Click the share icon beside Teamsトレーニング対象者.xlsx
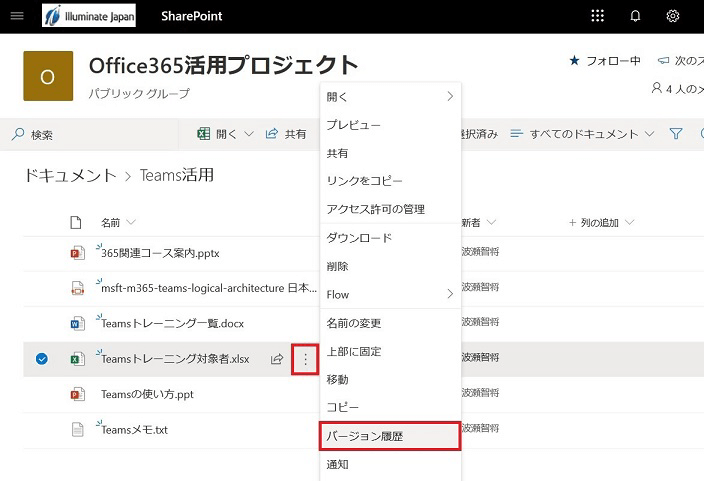The height and width of the screenshot is (481, 704). pyautogui.click(x=277, y=359)
